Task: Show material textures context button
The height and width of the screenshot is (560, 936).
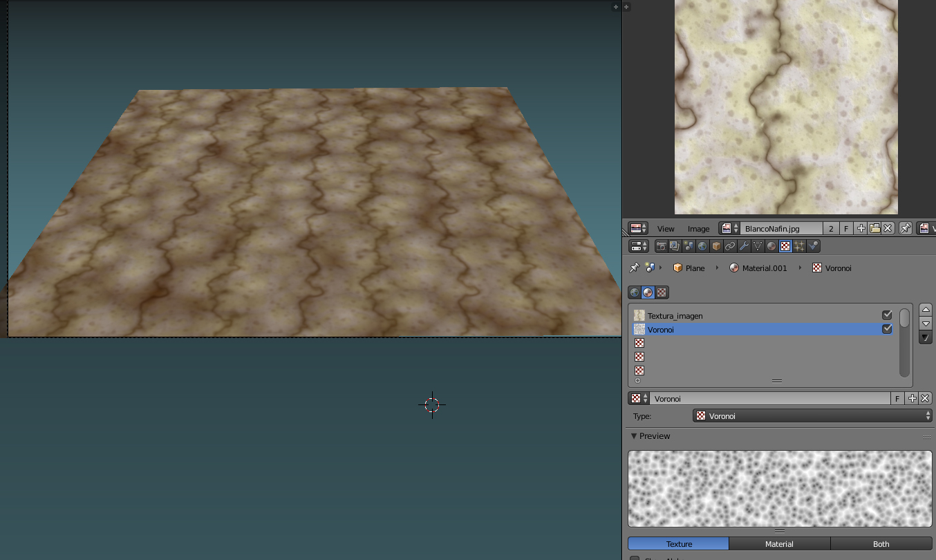Action: coord(648,292)
